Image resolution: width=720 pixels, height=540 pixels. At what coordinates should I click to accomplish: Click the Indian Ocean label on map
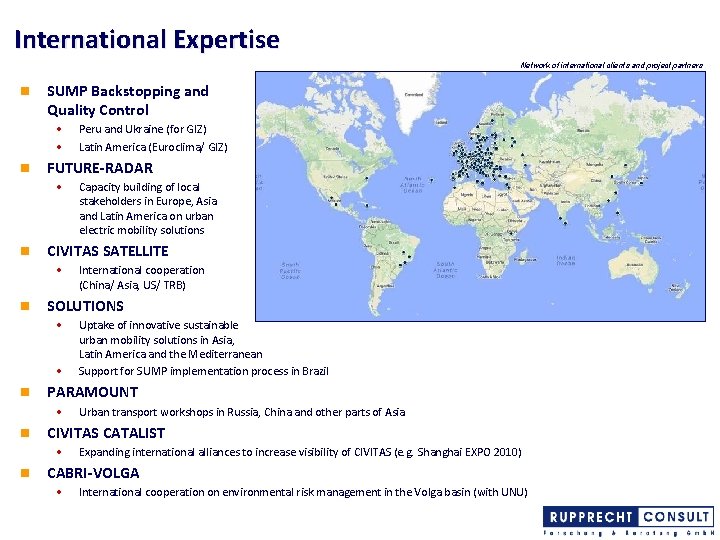click(566, 261)
